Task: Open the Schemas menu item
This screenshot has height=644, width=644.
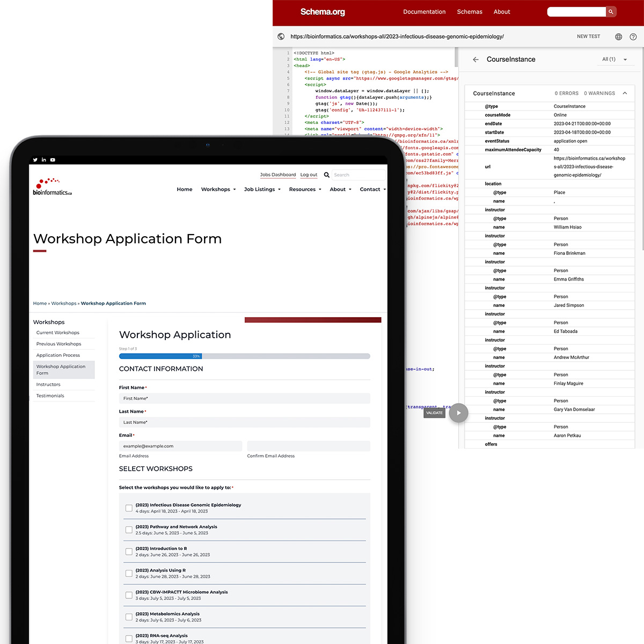Action: [x=470, y=12]
